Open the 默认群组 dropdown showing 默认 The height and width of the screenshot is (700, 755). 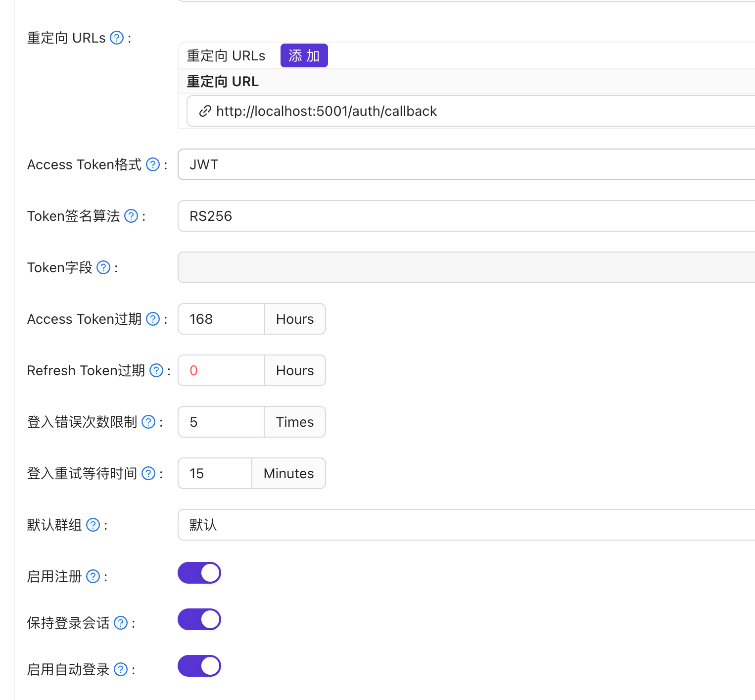pos(466,525)
